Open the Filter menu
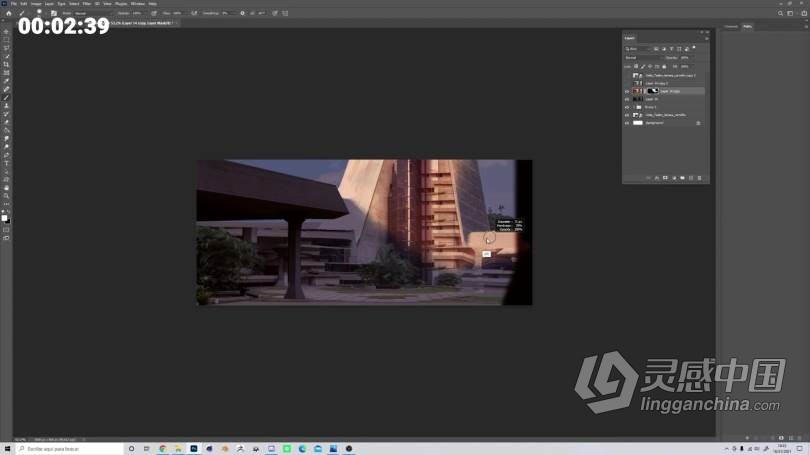810x455 pixels. [87, 4]
